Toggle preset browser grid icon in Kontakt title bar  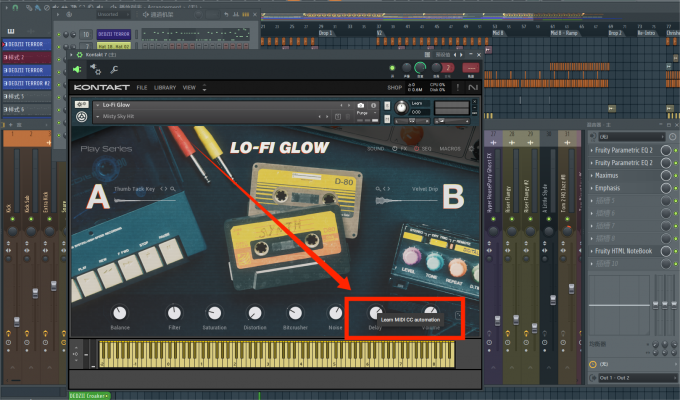tap(427, 55)
